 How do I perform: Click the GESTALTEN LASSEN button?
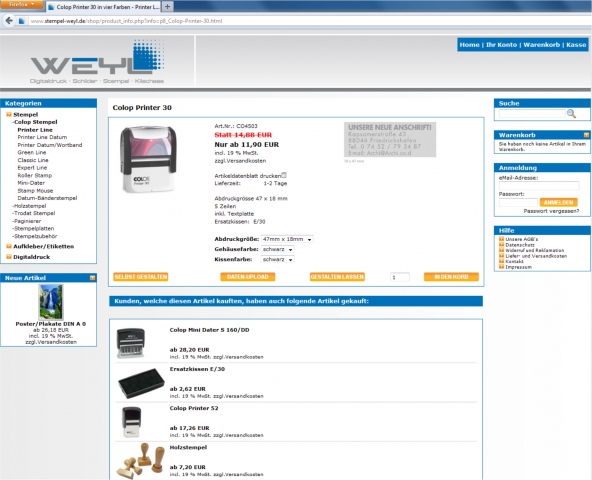click(337, 277)
